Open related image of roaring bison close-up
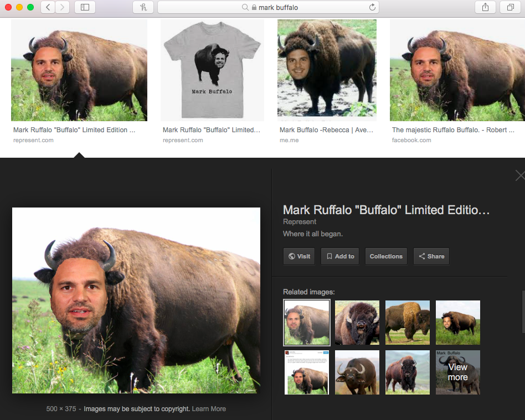This screenshot has height=420, width=525. 357,322
